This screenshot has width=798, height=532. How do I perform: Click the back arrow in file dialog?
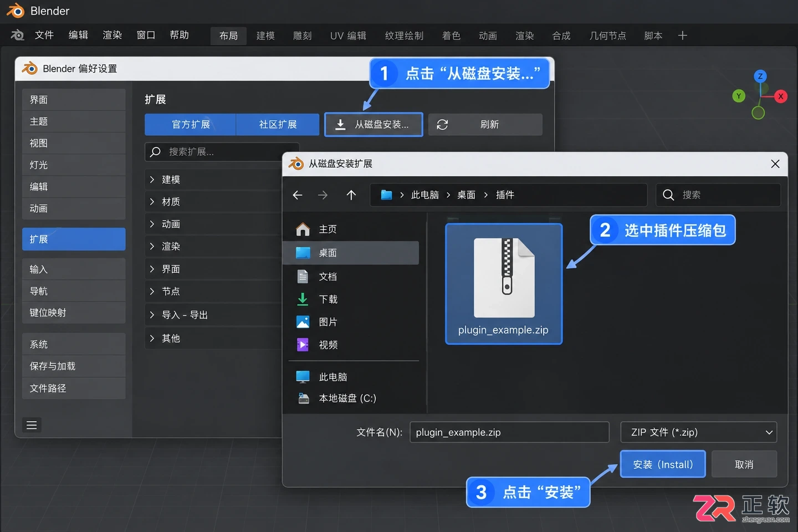[x=298, y=195]
